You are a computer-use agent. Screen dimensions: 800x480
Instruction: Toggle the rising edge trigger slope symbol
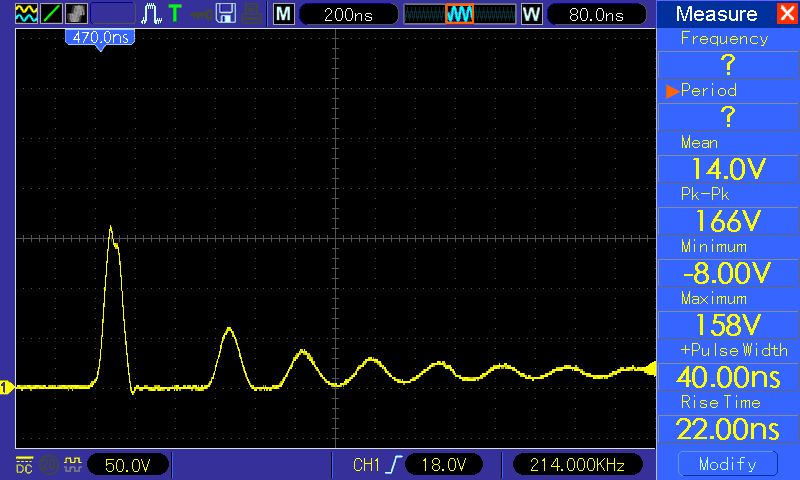coord(394,465)
